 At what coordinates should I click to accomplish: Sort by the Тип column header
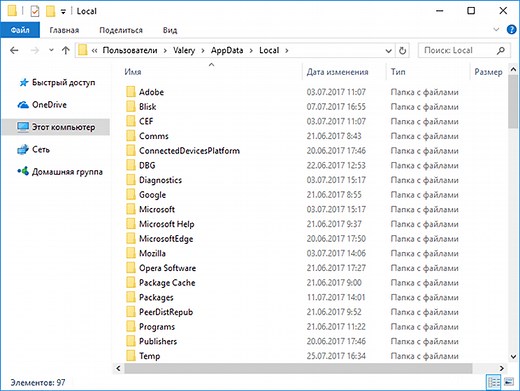coord(398,72)
